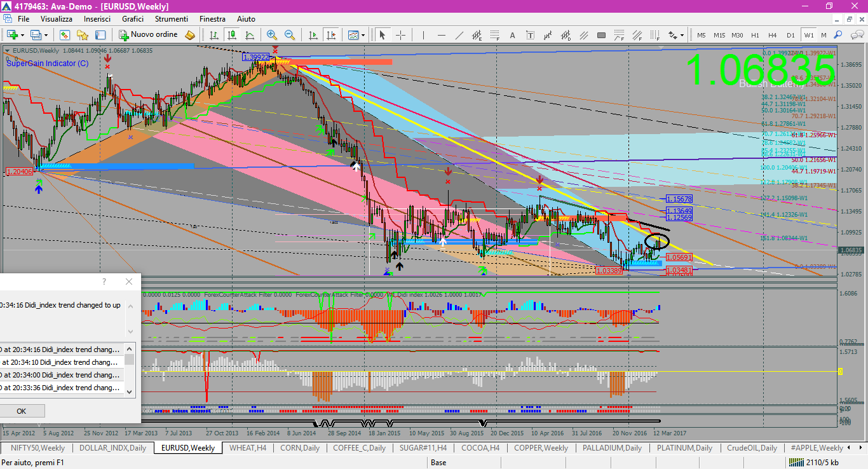Toggle the Market Watch window icon
The width and height of the screenshot is (868, 469).
coord(65,35)
